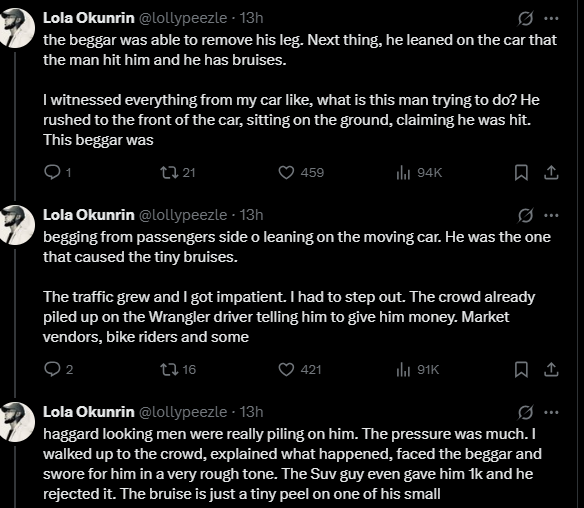Like the tweet with 459 likes
Viewport: 584px width, 508px height.
[301, 172]
